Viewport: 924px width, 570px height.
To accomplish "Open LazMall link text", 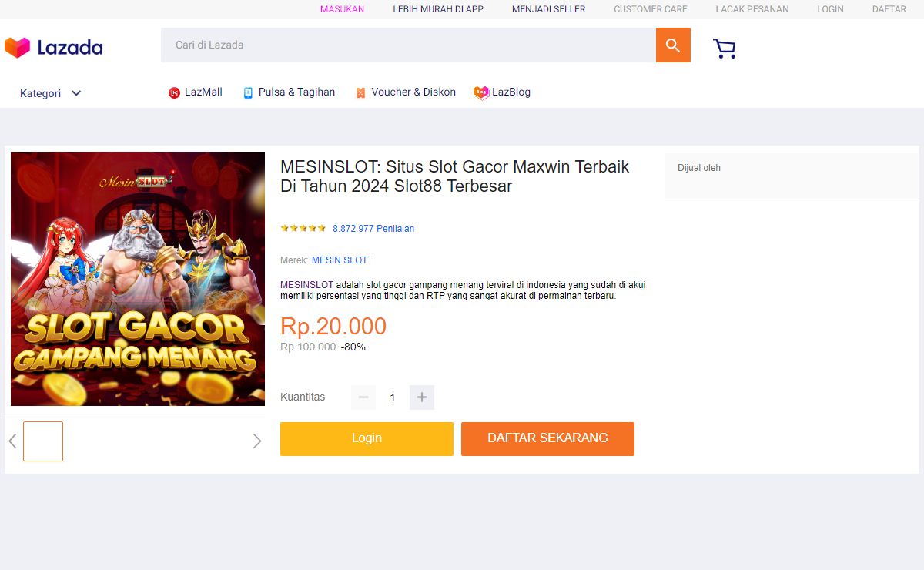I will point(203,92).
